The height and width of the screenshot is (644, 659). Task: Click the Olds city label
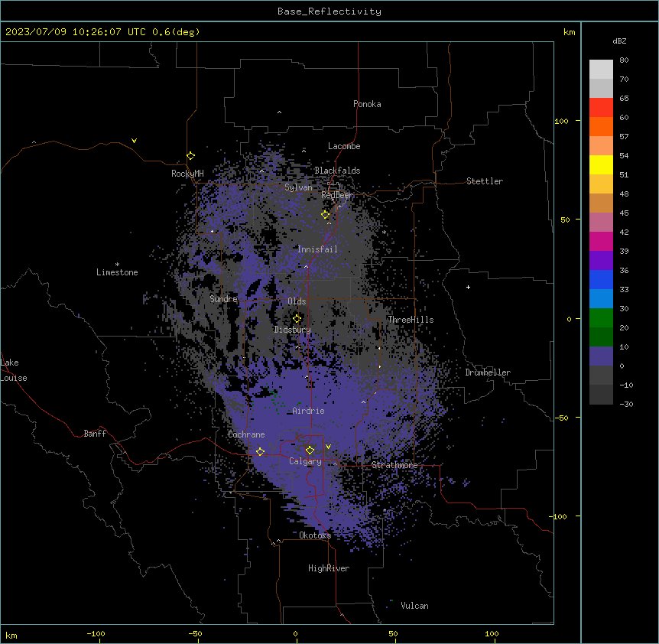click(x=297, y=301)
